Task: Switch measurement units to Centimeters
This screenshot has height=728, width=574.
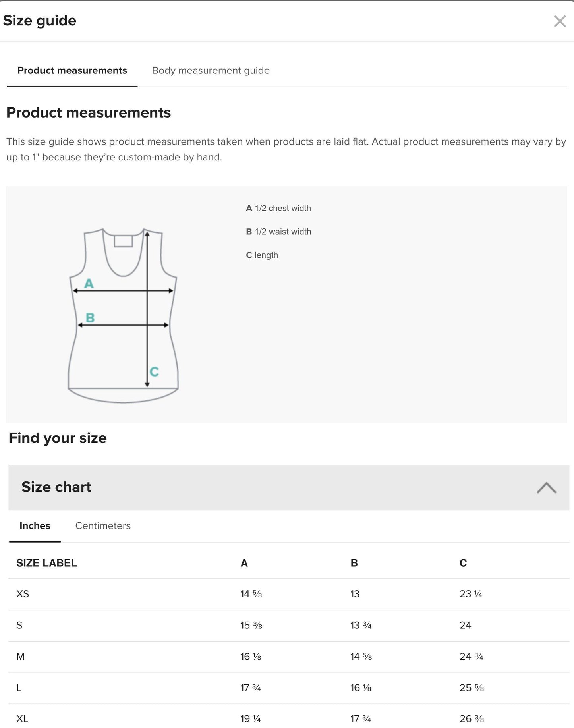Action: [x=102, y=525]
